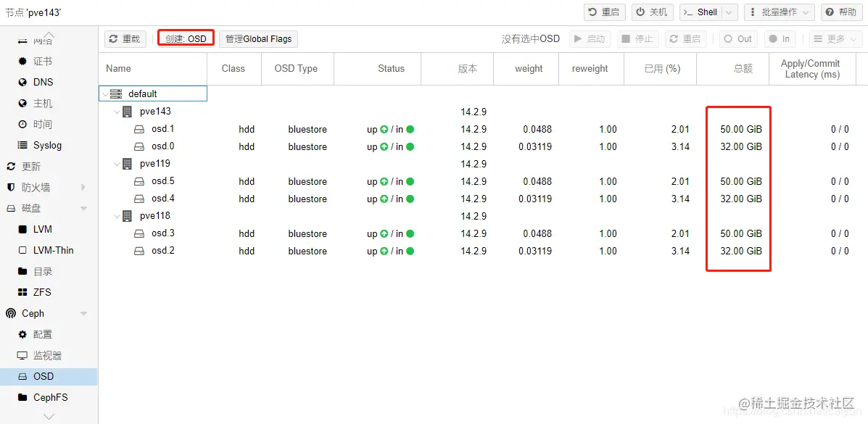Open 目录 directory in sidebar

point(49,271)
